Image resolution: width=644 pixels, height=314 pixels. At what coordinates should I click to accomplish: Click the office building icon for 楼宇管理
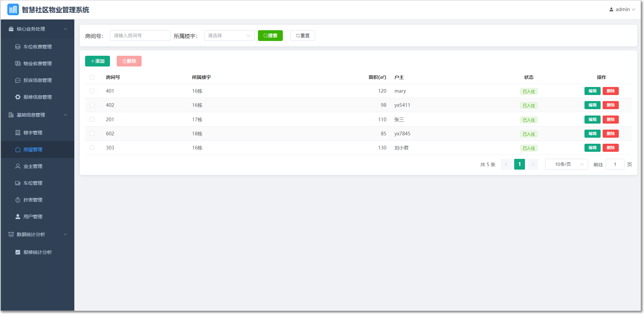point(18,133)
